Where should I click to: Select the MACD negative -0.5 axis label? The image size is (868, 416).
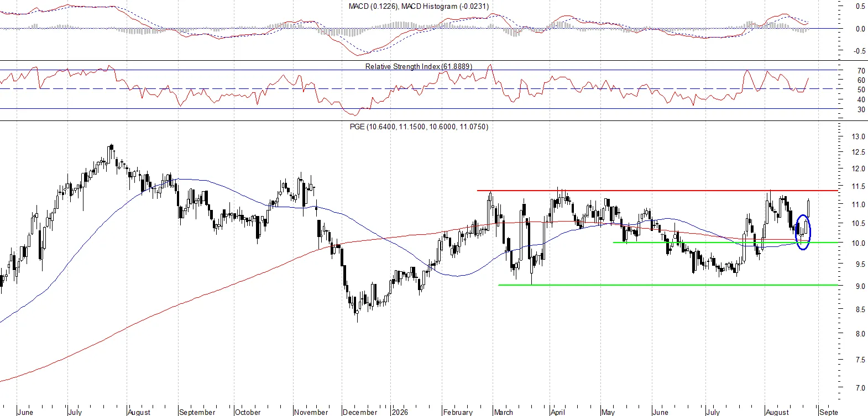(x=860, y=51)
